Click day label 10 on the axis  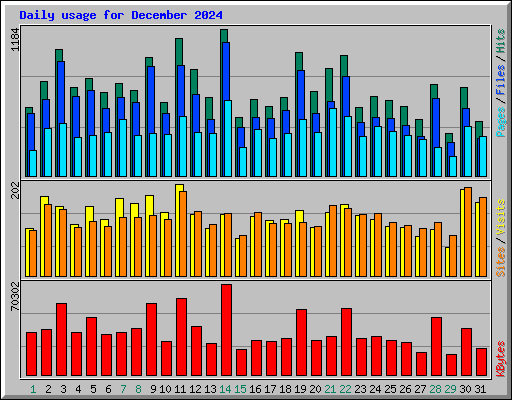(x=165, y=389)
